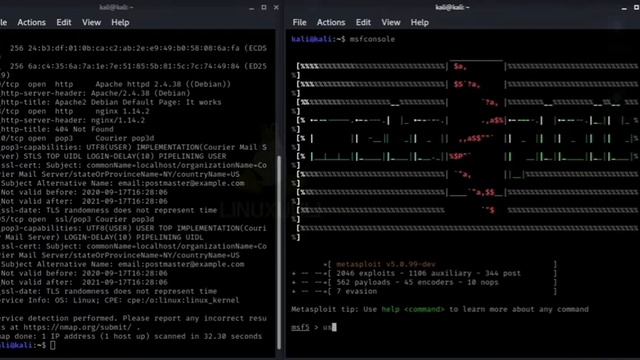
Task: Click 'scanned in 32.30 seconds' line
Action: 131,336
